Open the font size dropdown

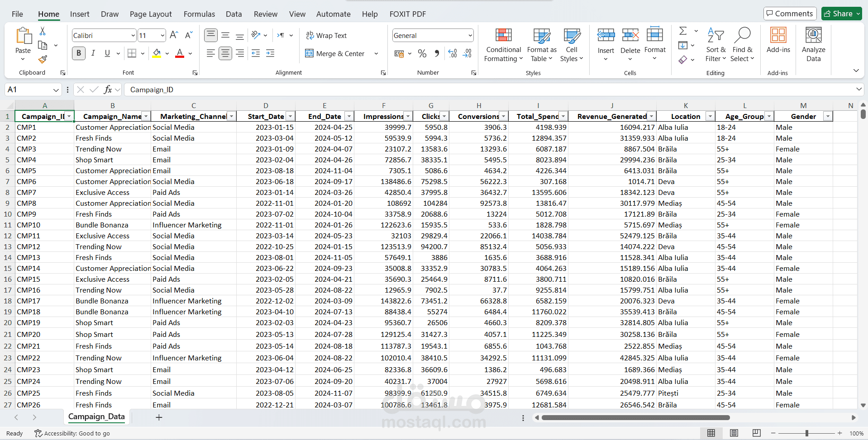click(162, 35)
